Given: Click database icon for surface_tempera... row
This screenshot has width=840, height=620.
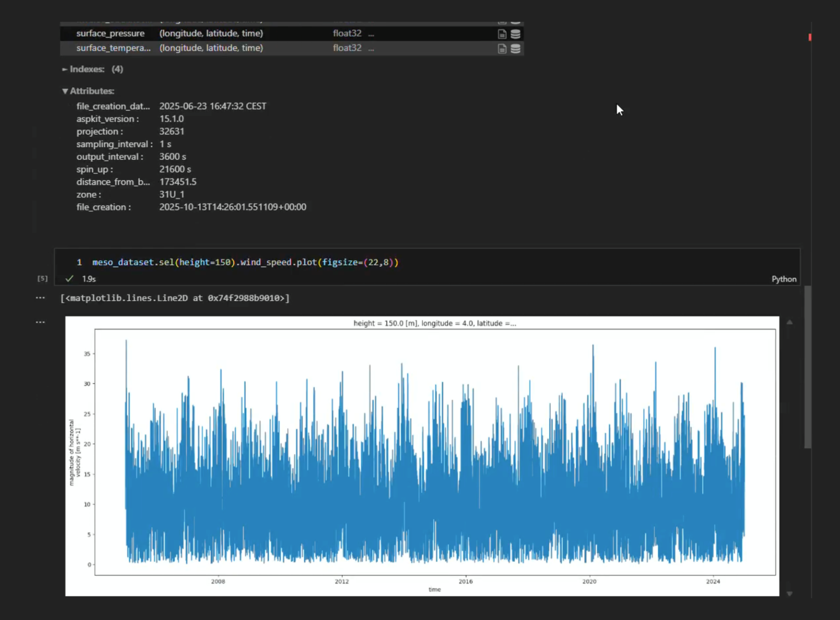Looking at the screenshot, I should [516, 49].
